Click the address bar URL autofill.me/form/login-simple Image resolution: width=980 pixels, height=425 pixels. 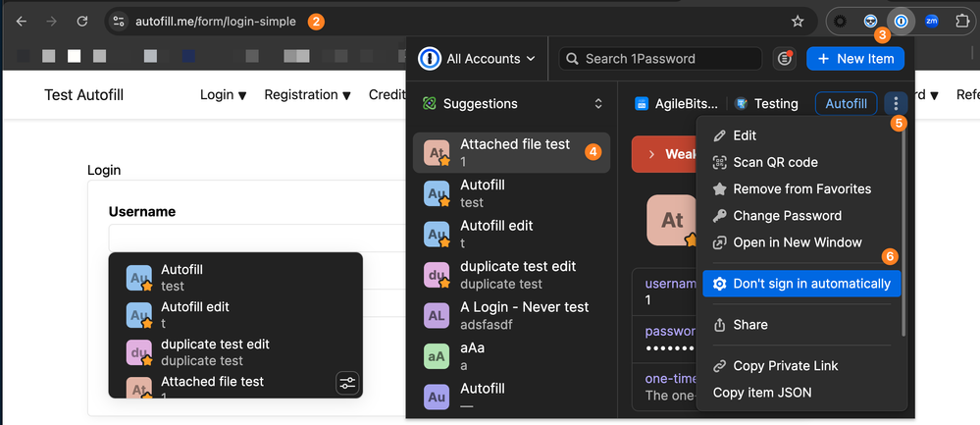(x=216, y=22)
